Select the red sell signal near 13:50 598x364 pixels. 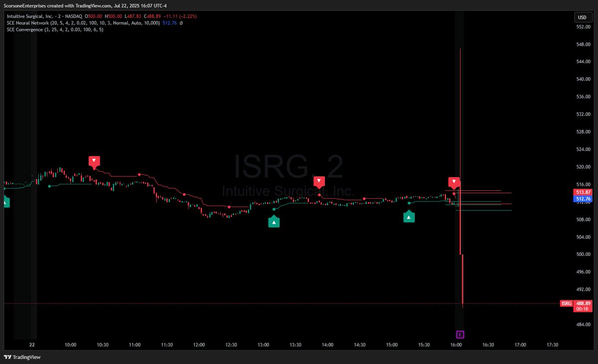click(319, 182)
